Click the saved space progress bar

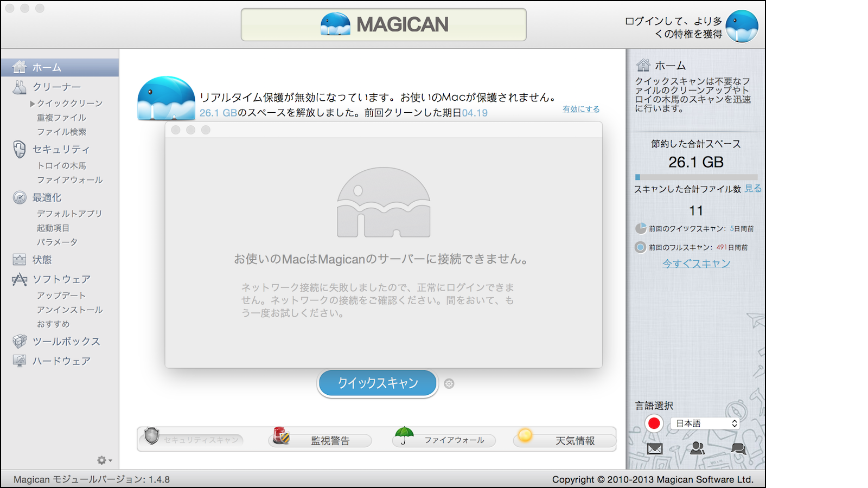[696, 177]
